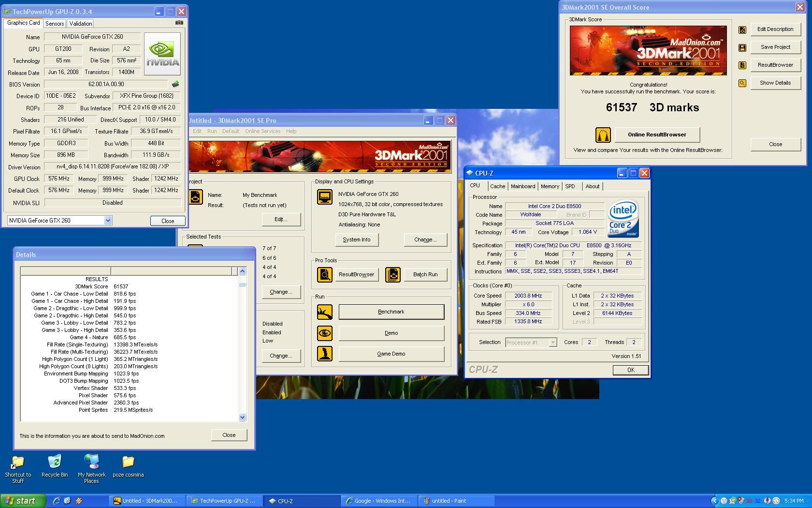Click the untitled - Paint taskbar item

click(455, 501)
